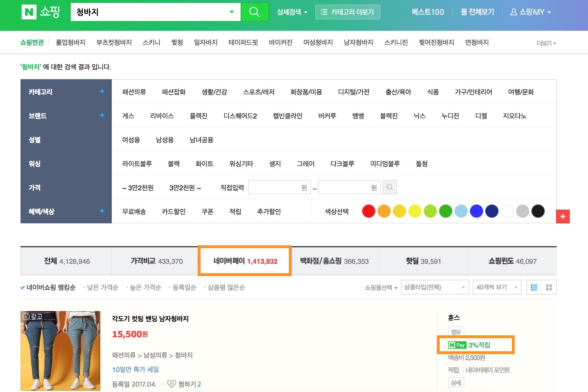Open the 상세검색 dropdown
The width and height of the screenshot is (588, 392).
(292, 12)
